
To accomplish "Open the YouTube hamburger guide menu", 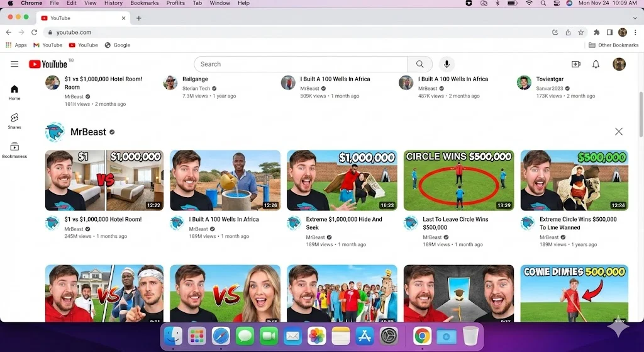I will pos(14,64).
